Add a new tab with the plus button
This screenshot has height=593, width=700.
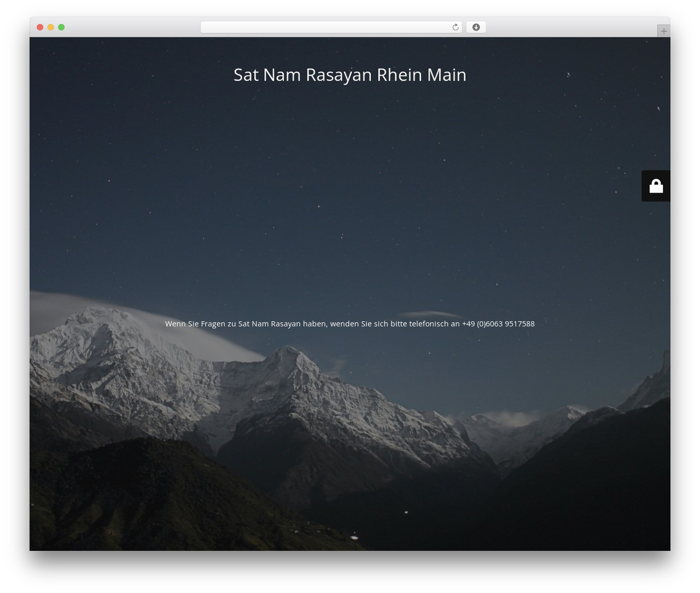[x=663, y=31]
